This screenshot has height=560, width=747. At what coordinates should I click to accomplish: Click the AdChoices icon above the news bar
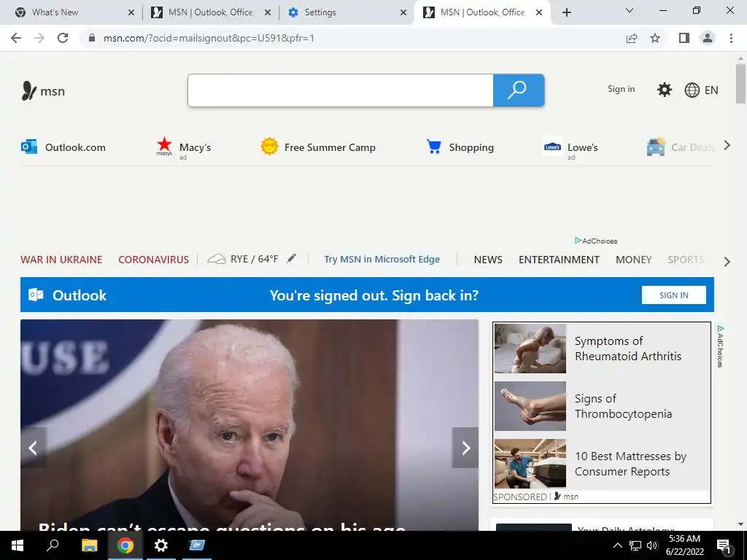tap(596, 241)
